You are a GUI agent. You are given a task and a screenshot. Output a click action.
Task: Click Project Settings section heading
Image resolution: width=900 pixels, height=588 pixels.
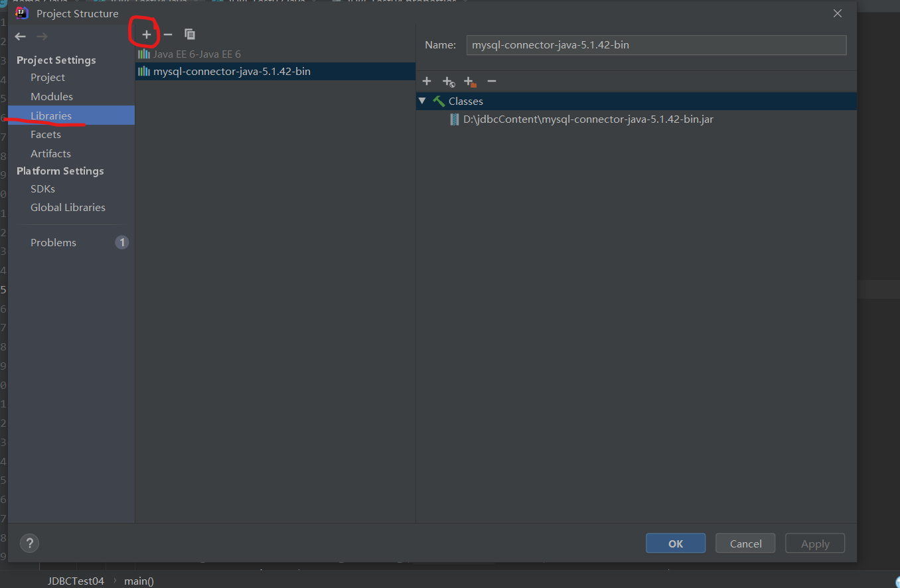(x=56, y=60)
